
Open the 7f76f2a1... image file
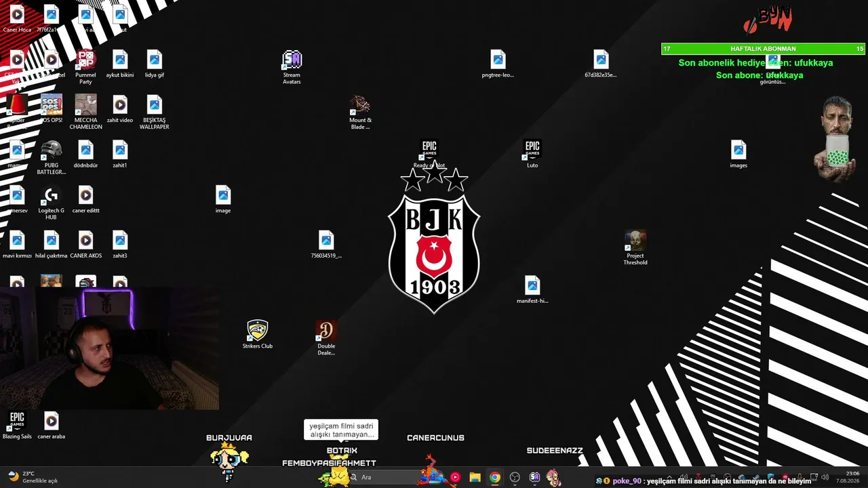click(x=52, y=18)
